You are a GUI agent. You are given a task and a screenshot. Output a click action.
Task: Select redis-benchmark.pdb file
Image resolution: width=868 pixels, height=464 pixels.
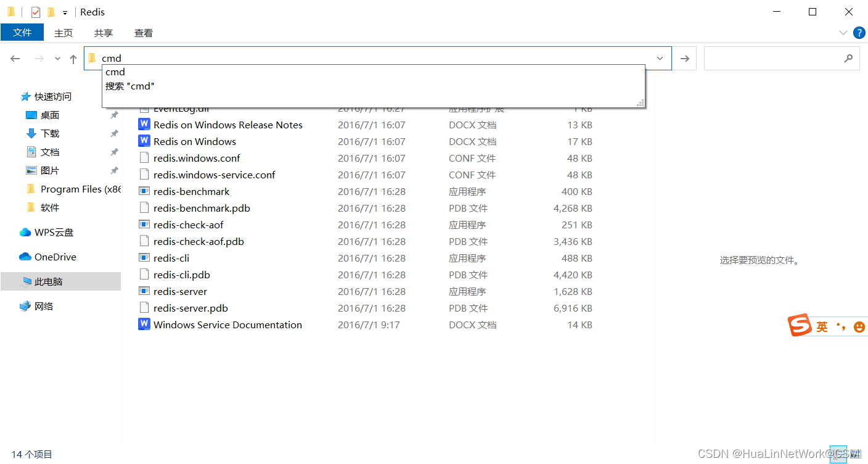(x=202, y=208)
